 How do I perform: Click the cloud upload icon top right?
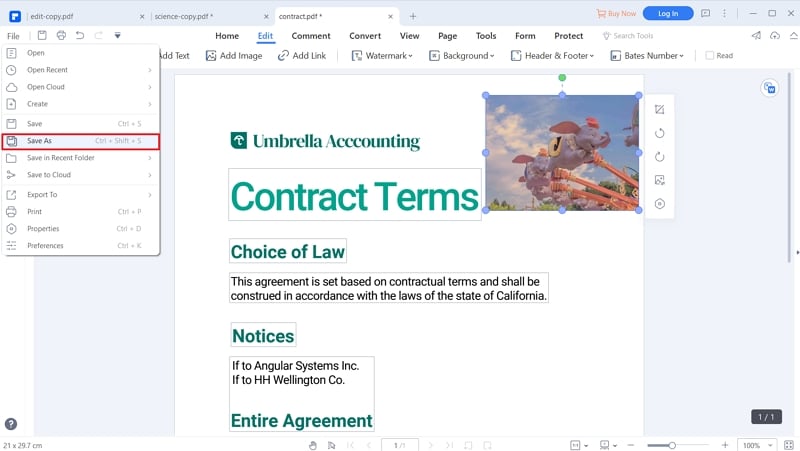[775, 35]
